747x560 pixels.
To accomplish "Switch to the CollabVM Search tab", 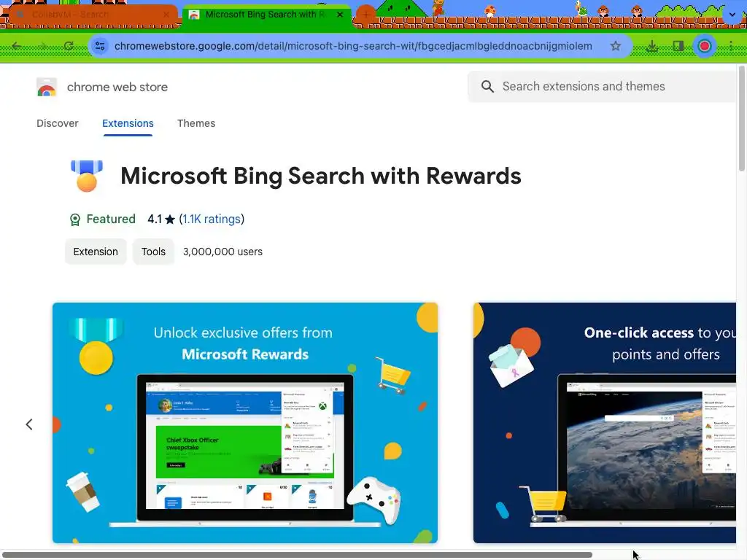I will [90, 15].
